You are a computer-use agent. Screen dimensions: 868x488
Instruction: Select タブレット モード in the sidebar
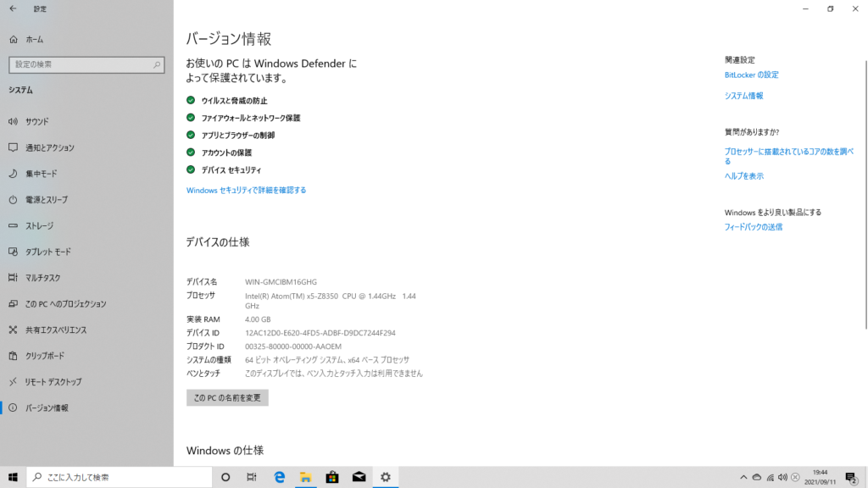(x=48, y=252)
